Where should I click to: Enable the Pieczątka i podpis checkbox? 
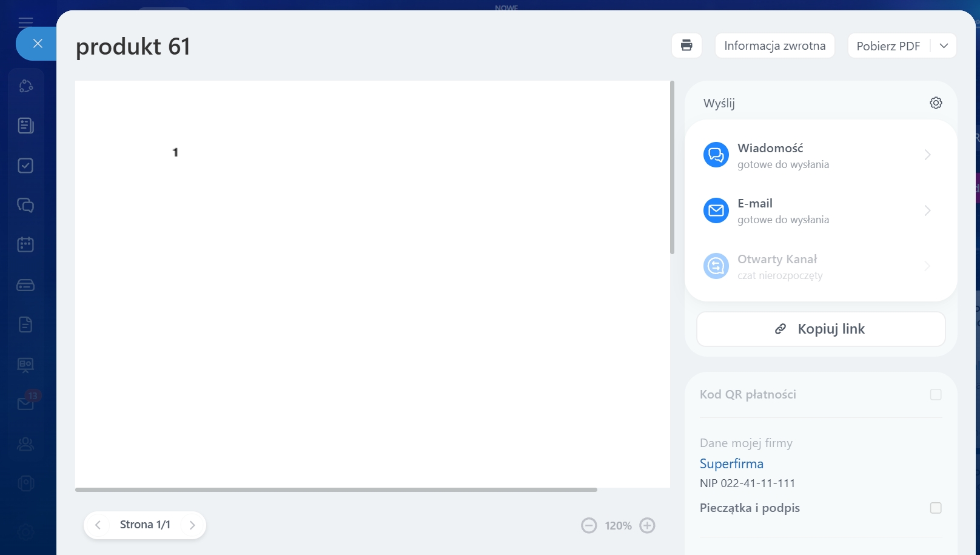(x=936, y=508)
